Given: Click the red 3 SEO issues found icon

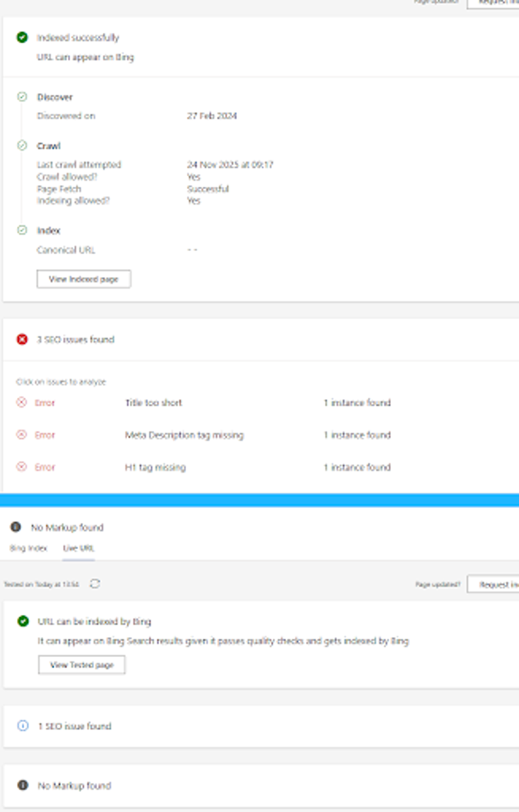Looking at the screenshot, I should [21, 339].
